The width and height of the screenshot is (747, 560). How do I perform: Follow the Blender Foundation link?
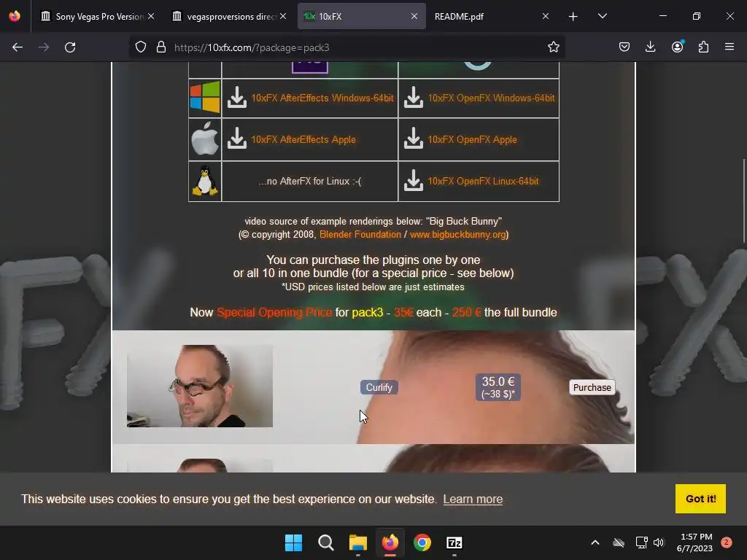click(x=360, y=234)
